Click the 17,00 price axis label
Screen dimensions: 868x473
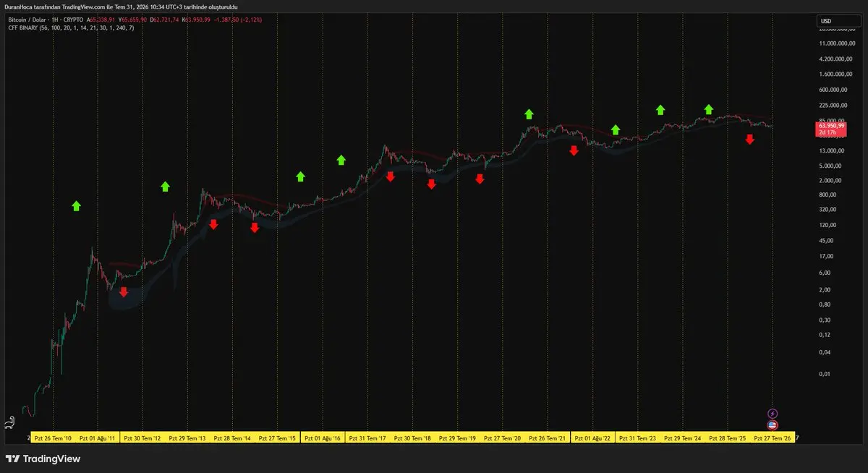[x=826, y=257]
